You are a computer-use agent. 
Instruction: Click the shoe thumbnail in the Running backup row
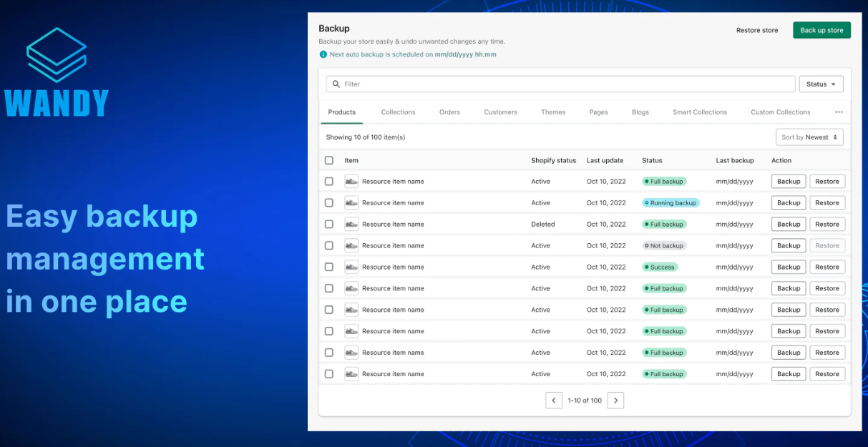[x=351, y=203]
